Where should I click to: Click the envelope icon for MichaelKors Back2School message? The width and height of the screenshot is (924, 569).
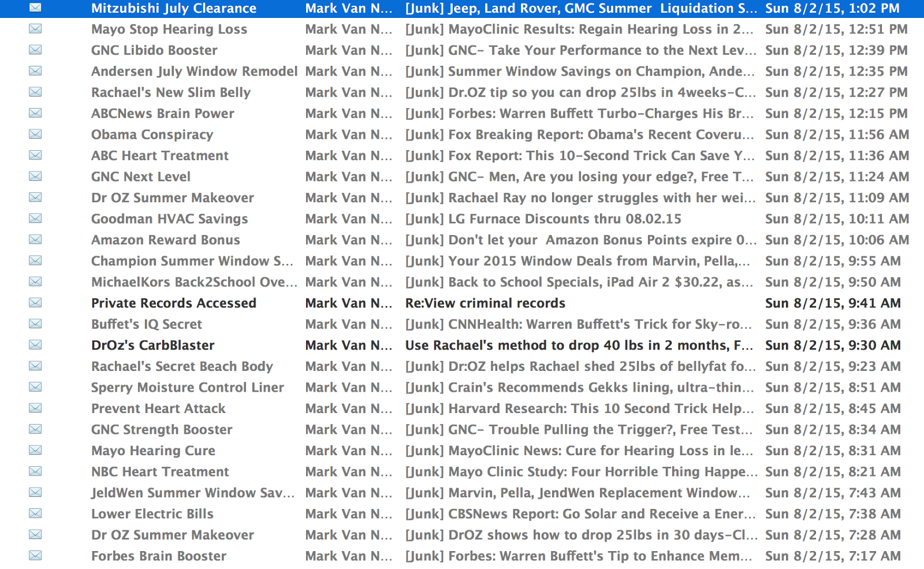[35, 282]
